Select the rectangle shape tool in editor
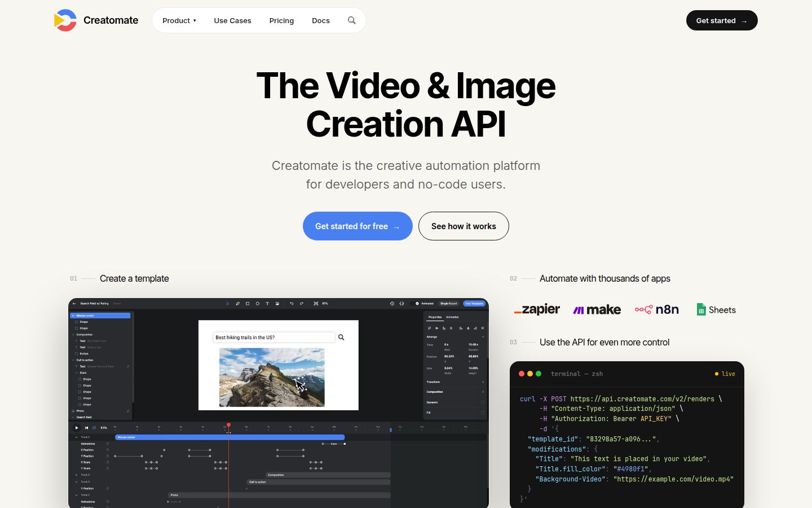812x508 pixels. tap(248, 304)
